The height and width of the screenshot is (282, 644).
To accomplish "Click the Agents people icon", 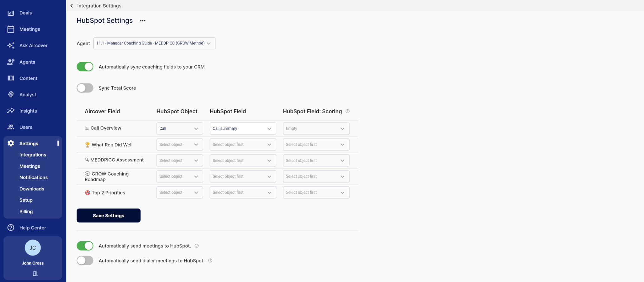I will (11, 62).
